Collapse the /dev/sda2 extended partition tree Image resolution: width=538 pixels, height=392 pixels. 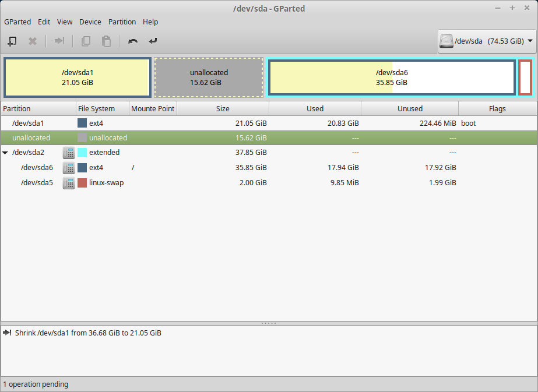[x=5, y=153]
